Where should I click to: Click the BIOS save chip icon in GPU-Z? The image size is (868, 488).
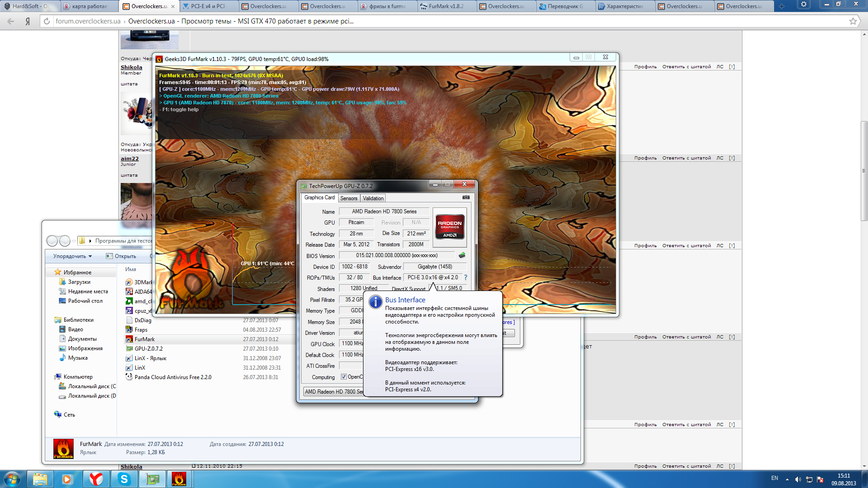tap(462, 255)
